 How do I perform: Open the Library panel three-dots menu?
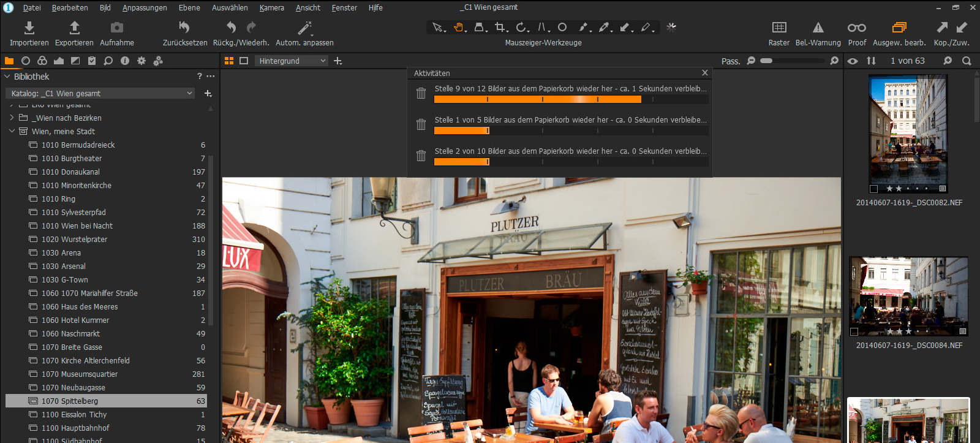(211, 77)
